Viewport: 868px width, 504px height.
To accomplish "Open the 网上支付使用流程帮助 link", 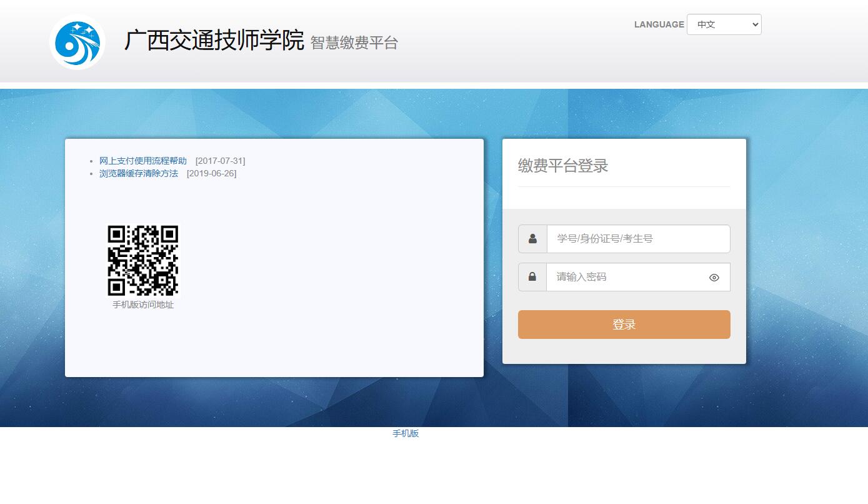I will point(143,161).
